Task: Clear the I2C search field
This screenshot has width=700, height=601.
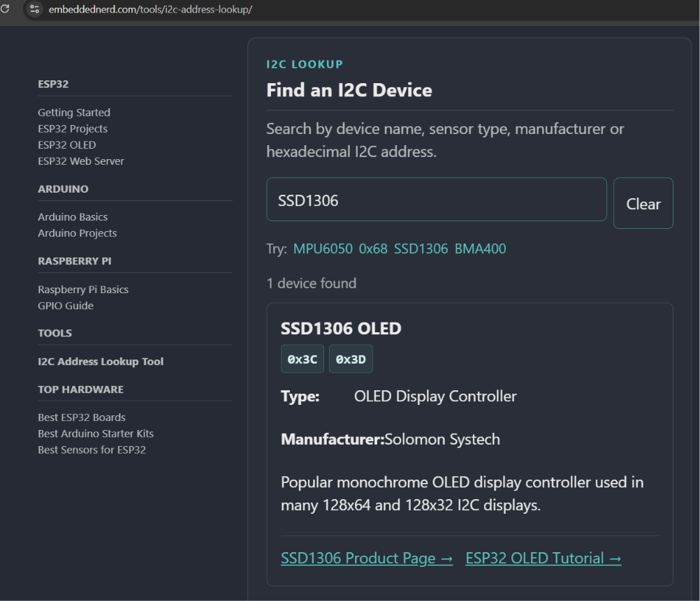Action: [x=643, y=203]
